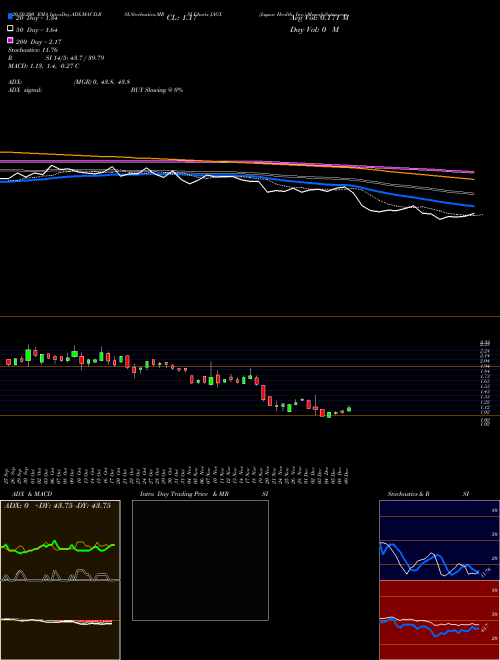
Task: Open the empty Intra Day Trading Price panel
Action: [x=200, y=560]
